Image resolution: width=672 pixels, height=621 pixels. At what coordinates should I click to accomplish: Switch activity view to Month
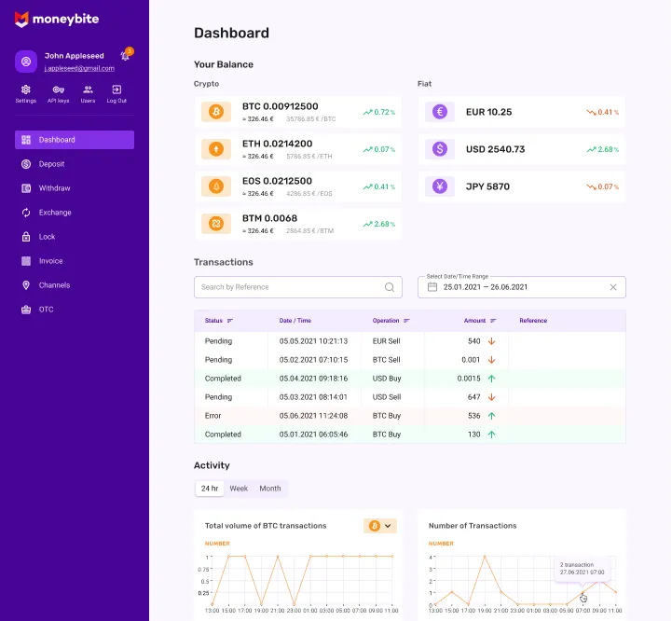pyautogui.click(x=270, y=489)
